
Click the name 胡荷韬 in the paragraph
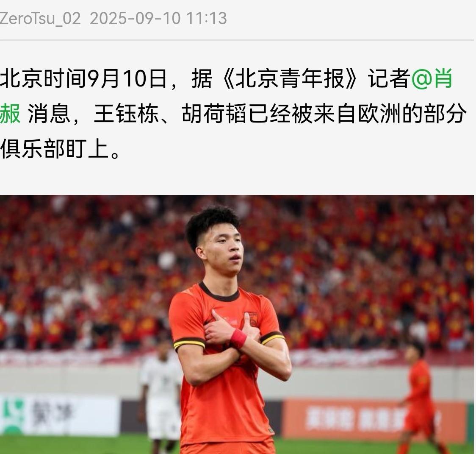[x=215, y=114]
